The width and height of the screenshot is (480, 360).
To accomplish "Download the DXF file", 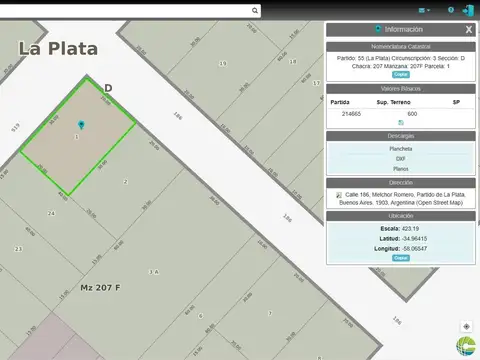I will [x=401, y=159].
